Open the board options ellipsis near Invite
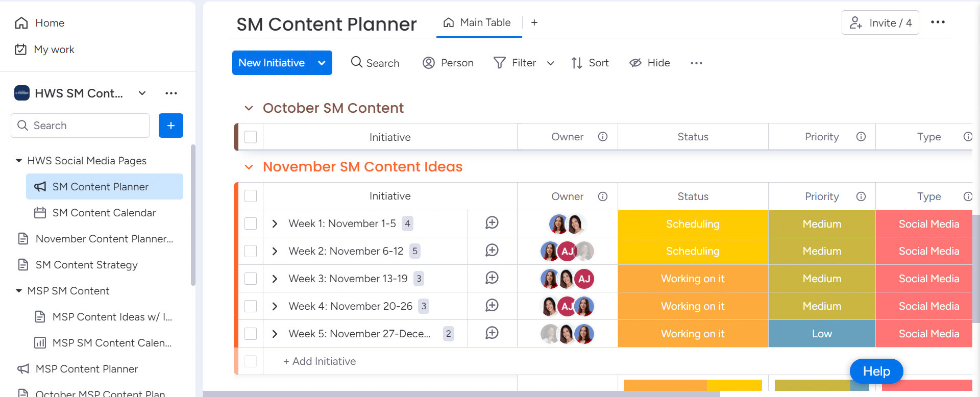 click(x=938, y=22)
